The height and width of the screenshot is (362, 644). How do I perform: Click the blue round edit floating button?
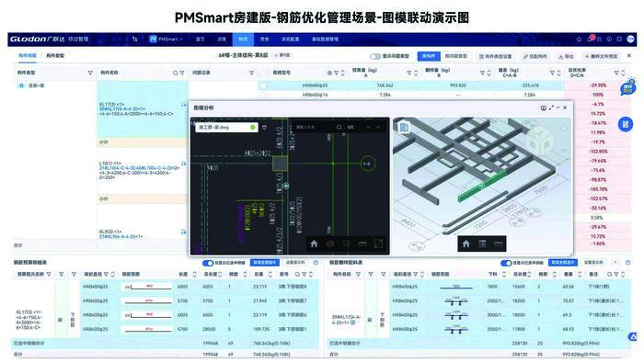coord(626,124)
